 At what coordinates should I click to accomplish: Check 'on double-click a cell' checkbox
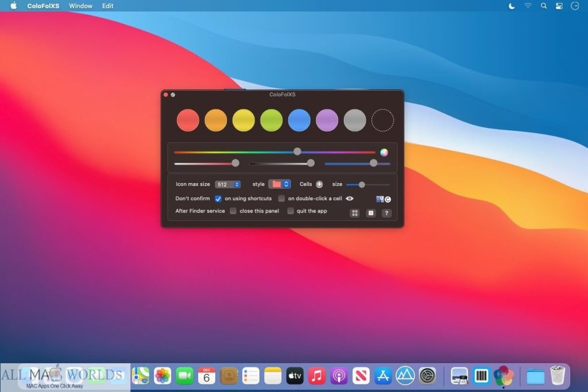(281, 199)
